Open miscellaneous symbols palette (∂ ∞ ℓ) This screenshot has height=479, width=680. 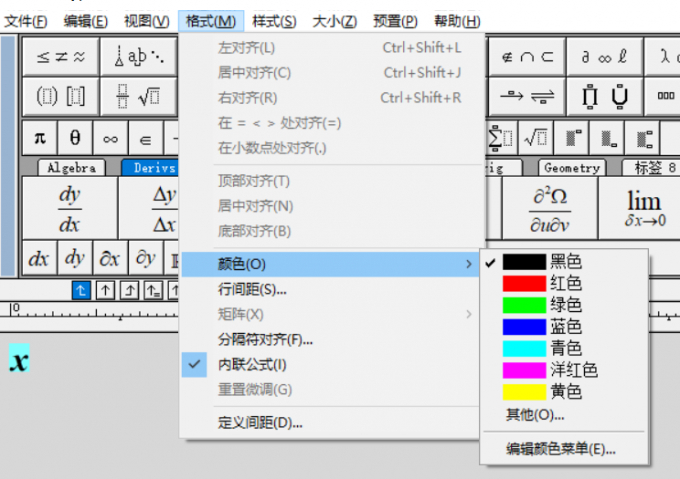[605, 56]
